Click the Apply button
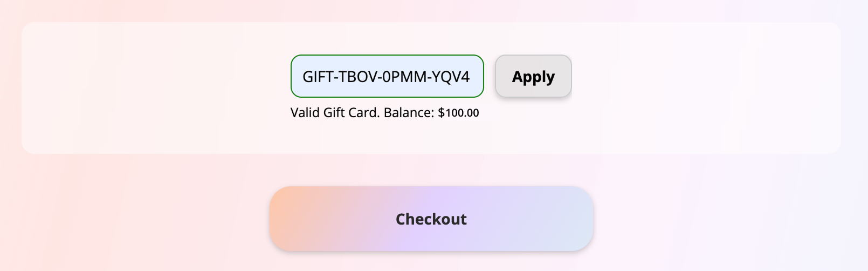 point(533,77)
